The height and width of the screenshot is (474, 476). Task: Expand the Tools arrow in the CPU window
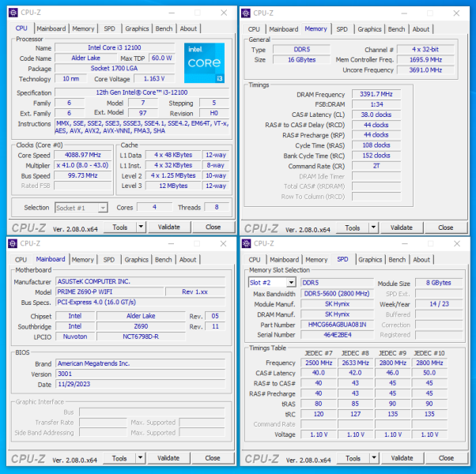tap(139, 228)
